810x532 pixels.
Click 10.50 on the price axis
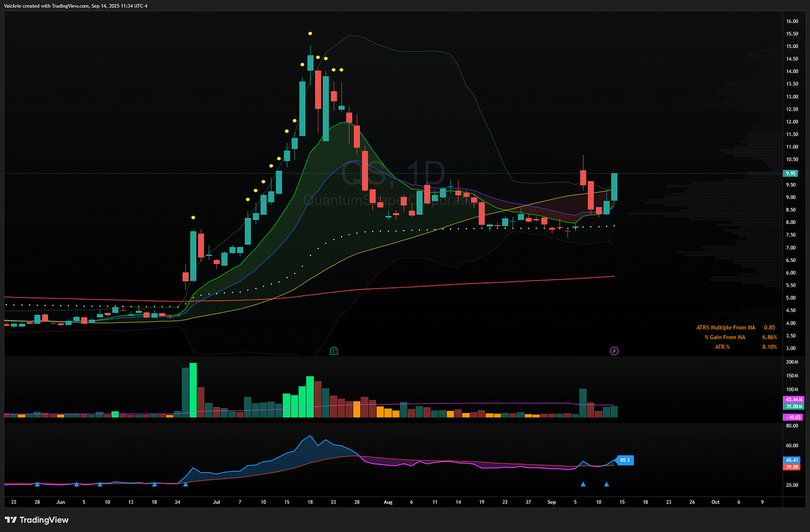point(792,160)
